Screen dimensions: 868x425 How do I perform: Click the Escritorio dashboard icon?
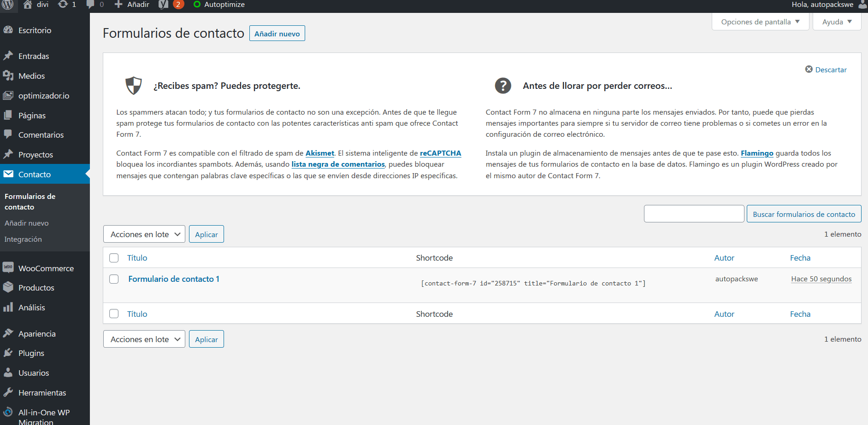(8, 30)
